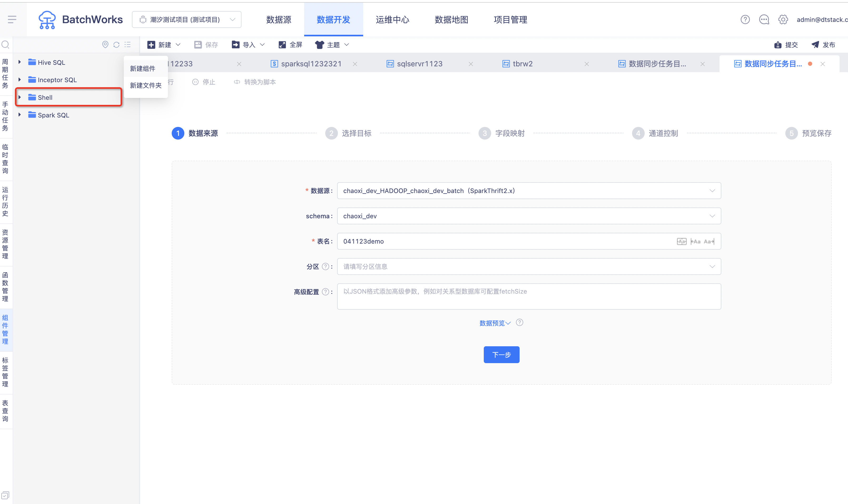Click the checklist icon at sidebar bottom
Screen dimensions: 848x504
coord(5,495)
